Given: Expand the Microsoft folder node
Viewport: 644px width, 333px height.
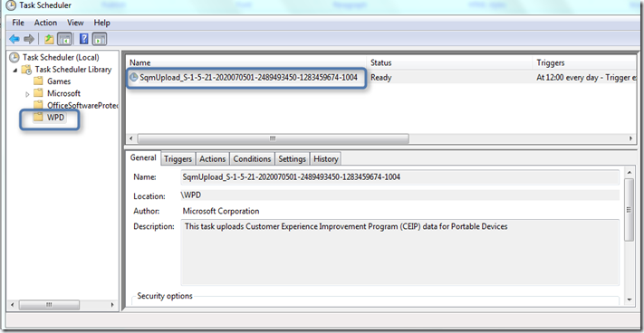Looking at the screenshot, I should coord(27,94).
